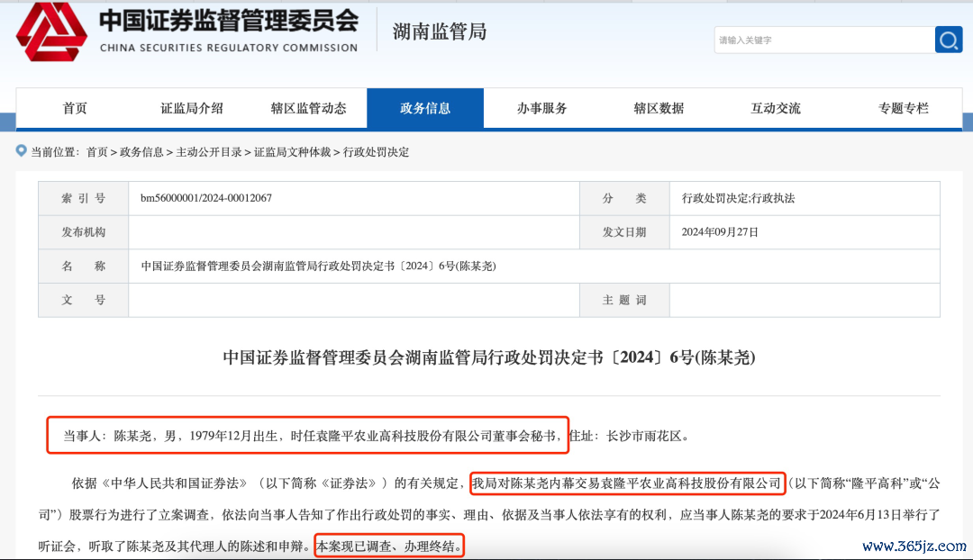Image resolution: width=973 pixels, height=560 pixels.
Task: Click the 湖南监管局 header title
Action: point(440,32)
